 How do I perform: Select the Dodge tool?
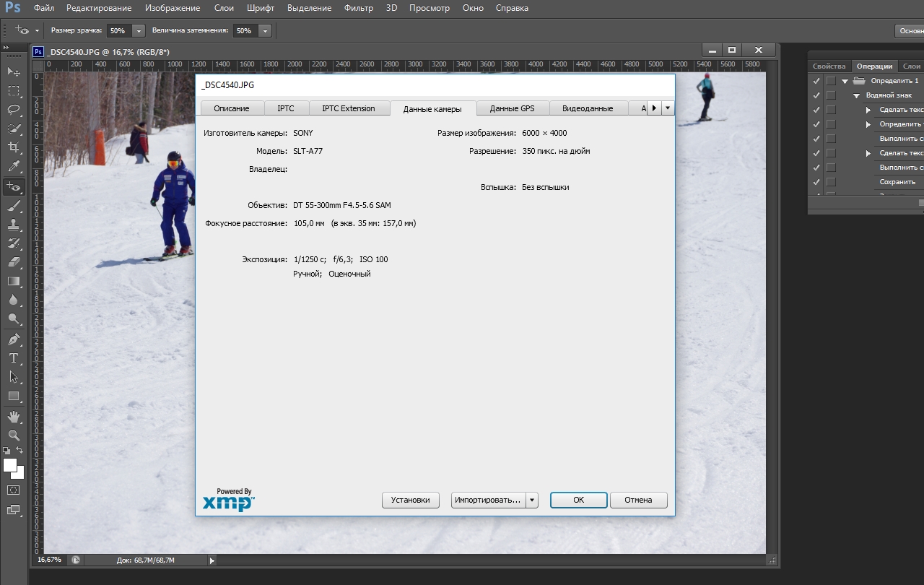coord(14,318)
